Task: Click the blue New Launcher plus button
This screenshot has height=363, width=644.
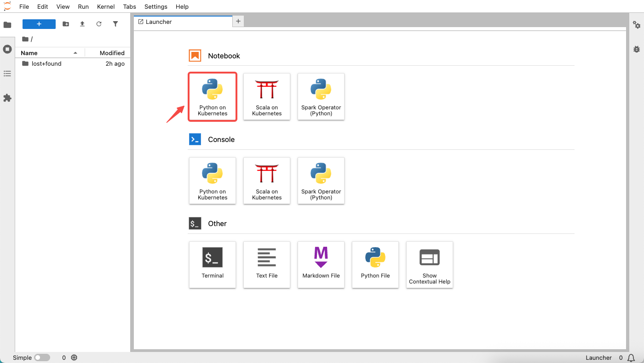Action: click(39, 24)
